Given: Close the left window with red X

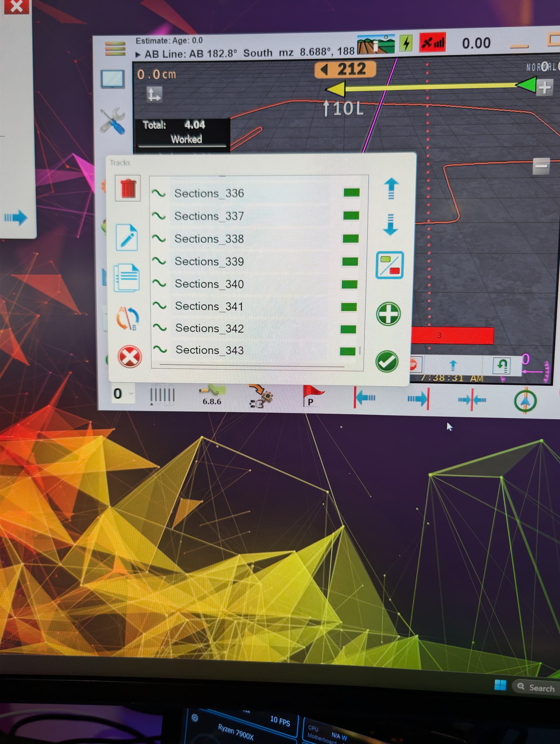Looking at the screenshot, I should click(16, 6).
